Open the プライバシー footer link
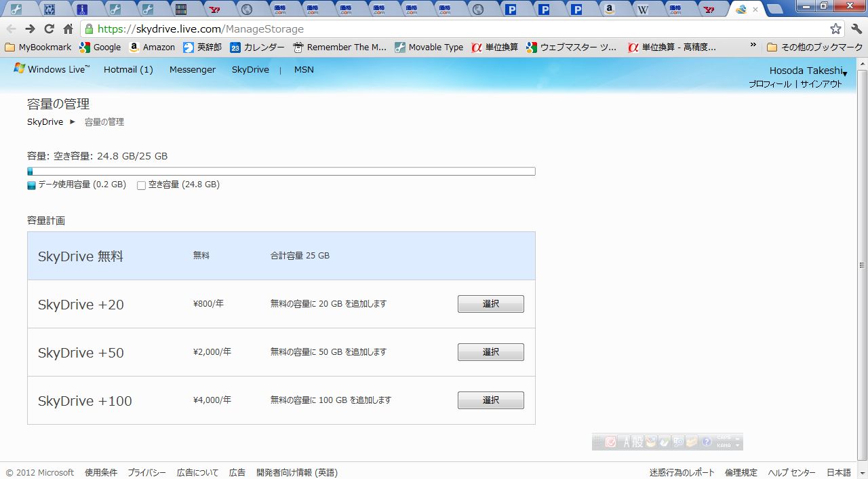 point(147,472)
